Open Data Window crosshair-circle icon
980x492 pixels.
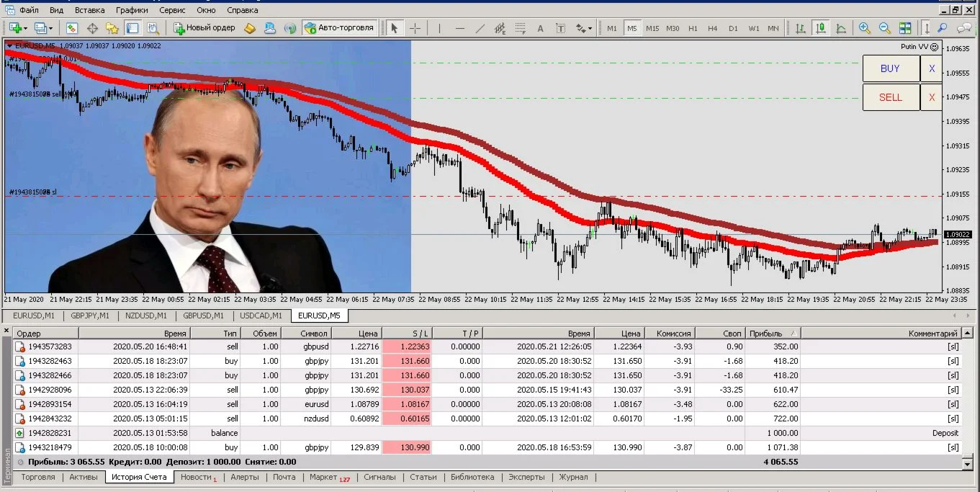tap(92, 28)
